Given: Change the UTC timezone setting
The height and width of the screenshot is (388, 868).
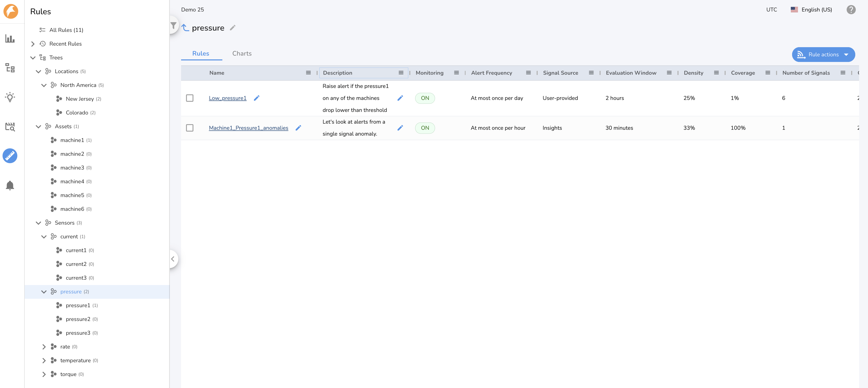Looking at the screenshot, I should point(771,9).
